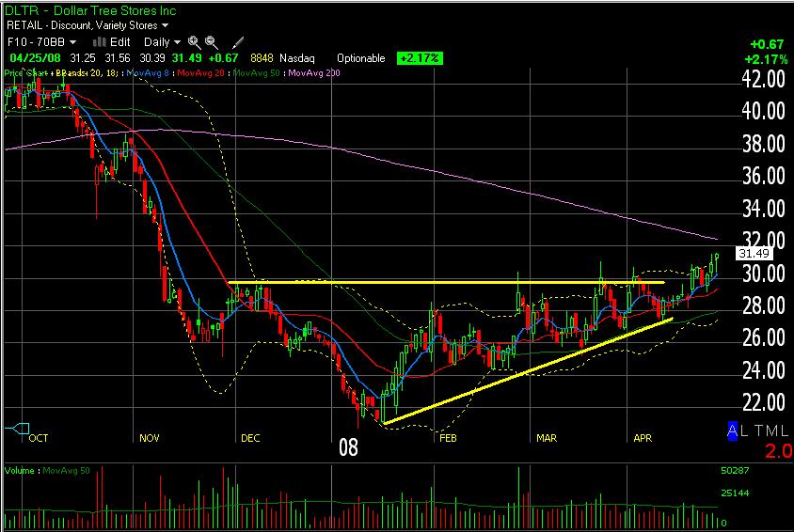Click the Volume pane label
The image size is (794, 532).
point(19,471)
